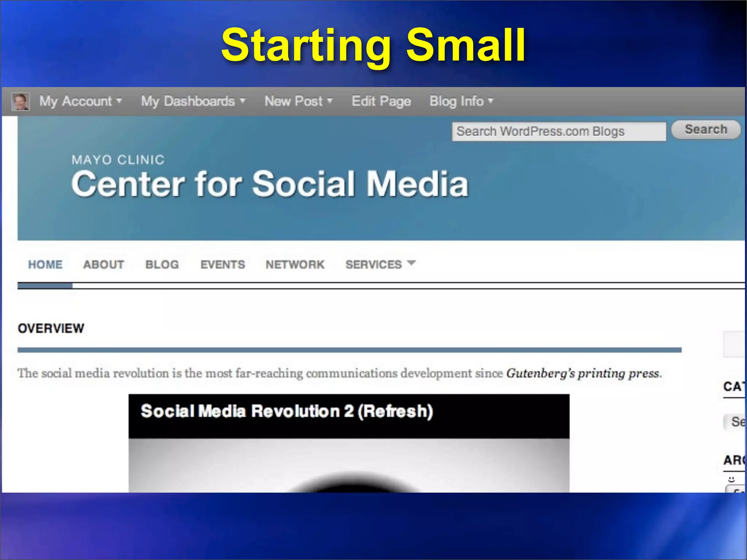Select the MAYO CLINIC header text
Image resolution: width=747 pixels, height=560 pixels.
118,160
